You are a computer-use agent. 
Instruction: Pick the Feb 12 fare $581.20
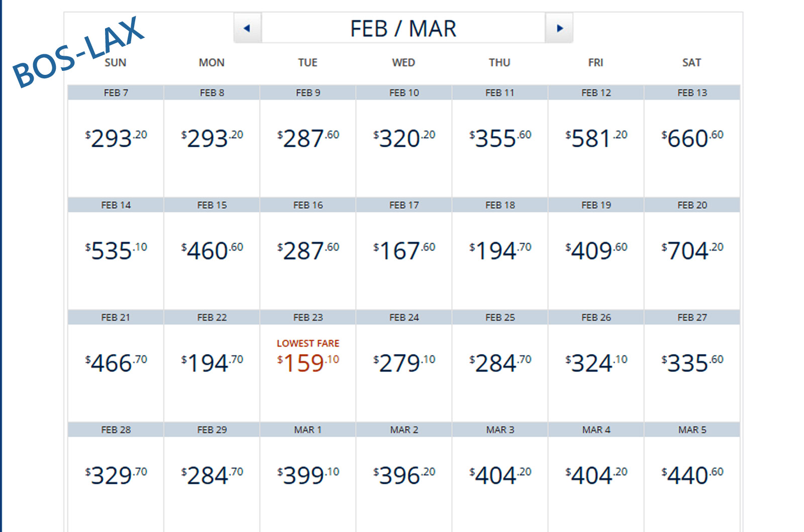(x=596, y=138)
